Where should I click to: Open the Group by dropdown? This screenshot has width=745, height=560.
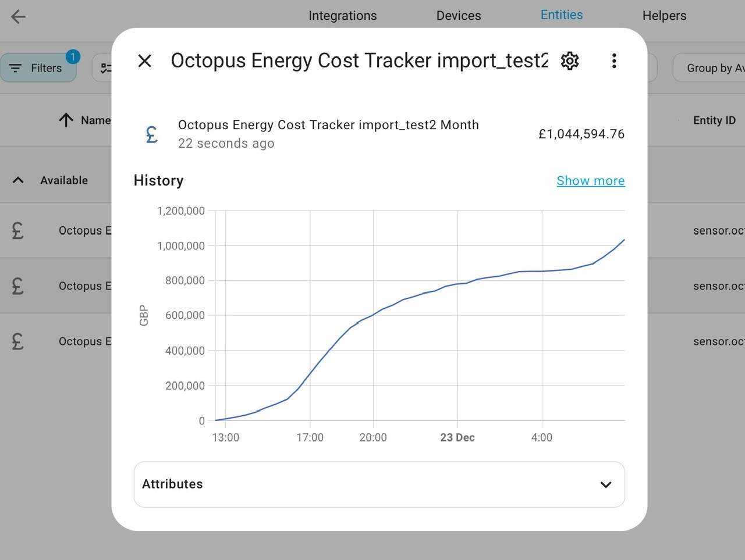point(709,68)
